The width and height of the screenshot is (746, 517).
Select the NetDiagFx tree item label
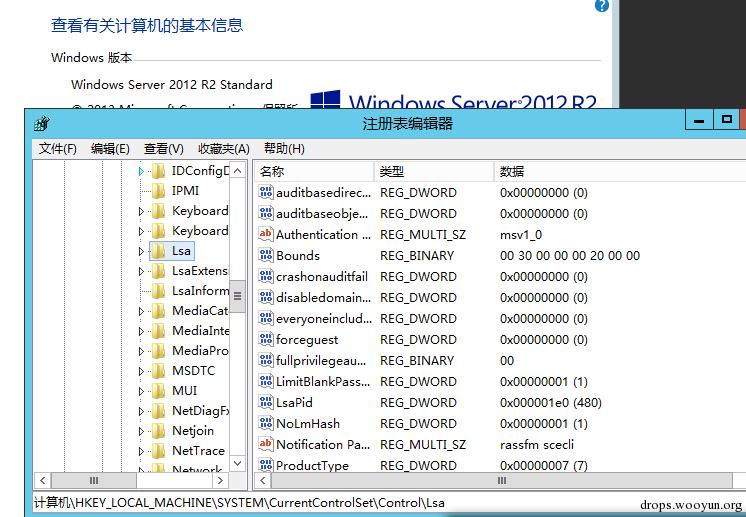click(200, 410)
